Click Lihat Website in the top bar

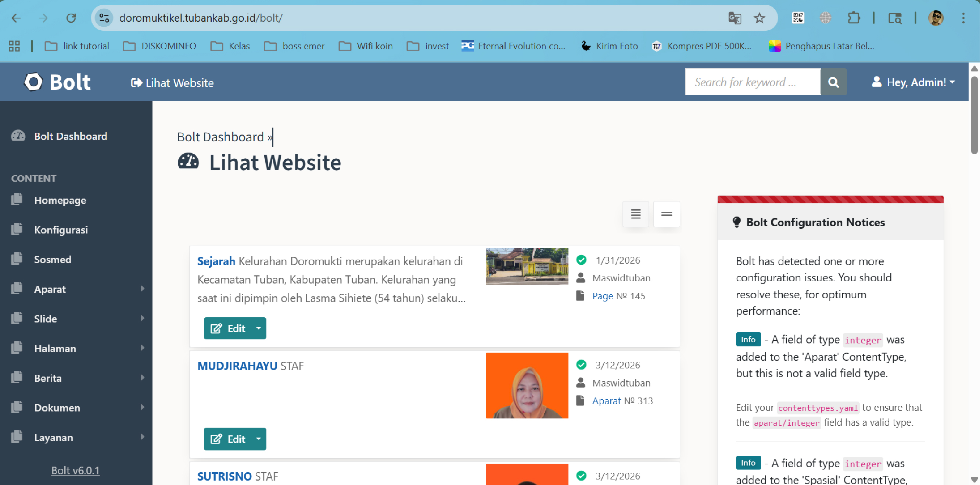[172, 83]
